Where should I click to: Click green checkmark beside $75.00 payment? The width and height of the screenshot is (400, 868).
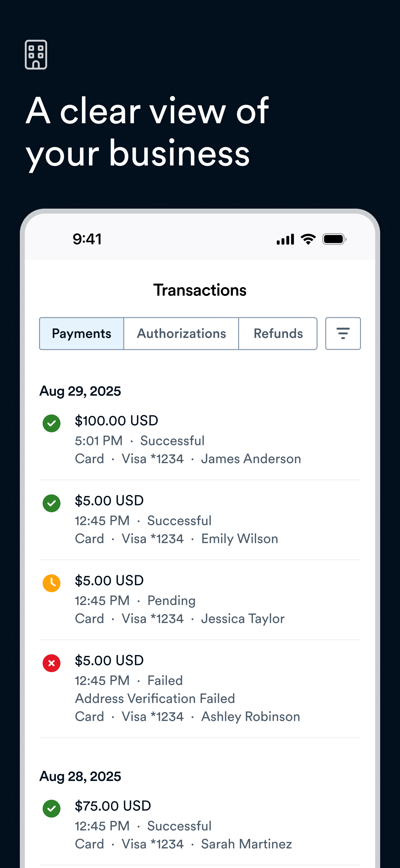tap(51, 808)
